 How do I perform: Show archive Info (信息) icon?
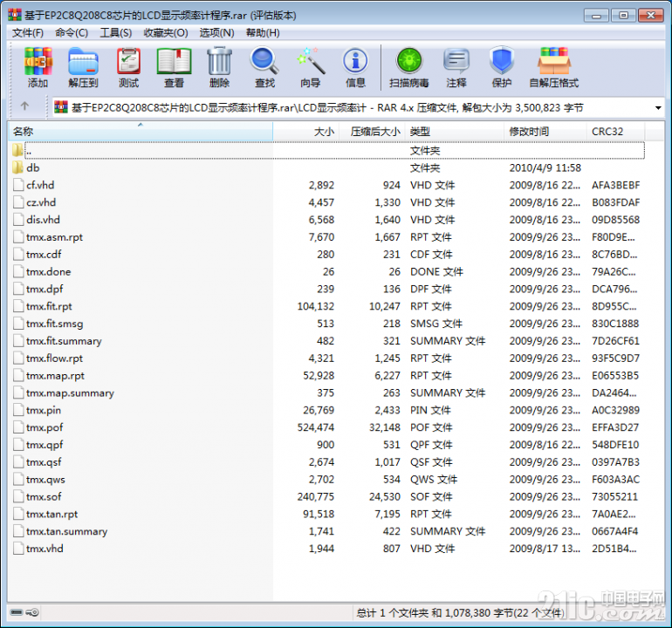[355, 61]
